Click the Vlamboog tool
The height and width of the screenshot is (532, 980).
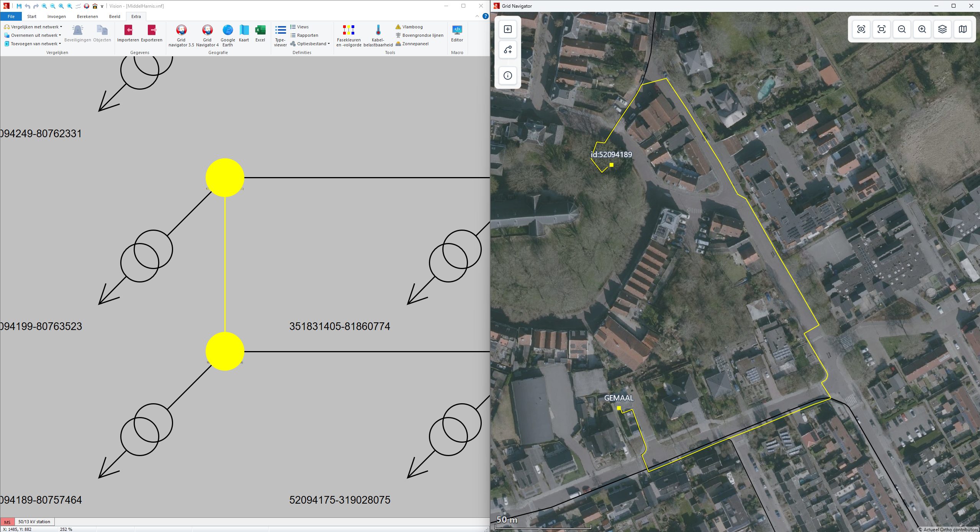pos(409,27)
